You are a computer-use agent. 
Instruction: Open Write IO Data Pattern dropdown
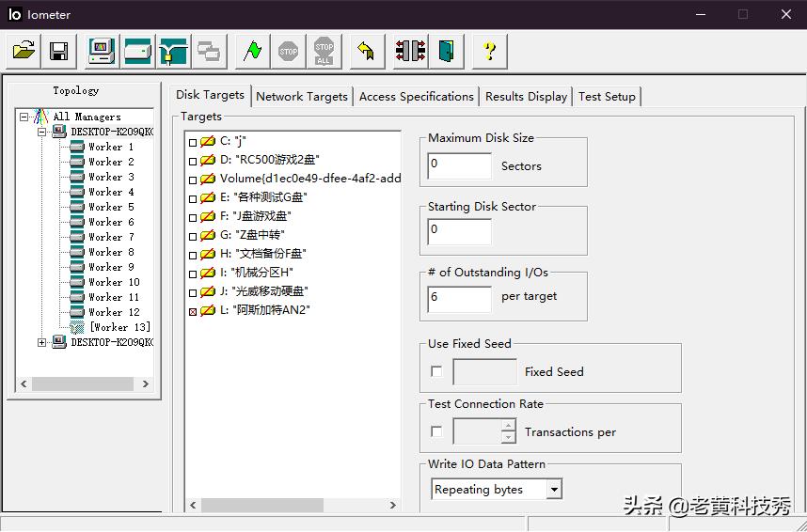pyautogui.click(x=554, y=490)
